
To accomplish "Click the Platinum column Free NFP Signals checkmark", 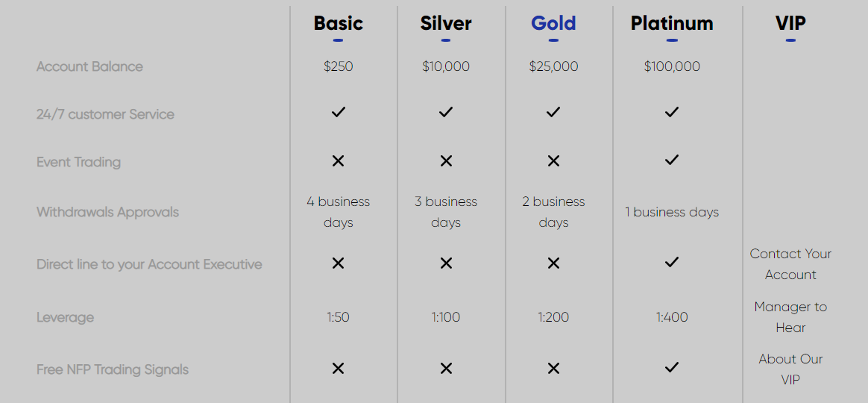I will (672, 367).
